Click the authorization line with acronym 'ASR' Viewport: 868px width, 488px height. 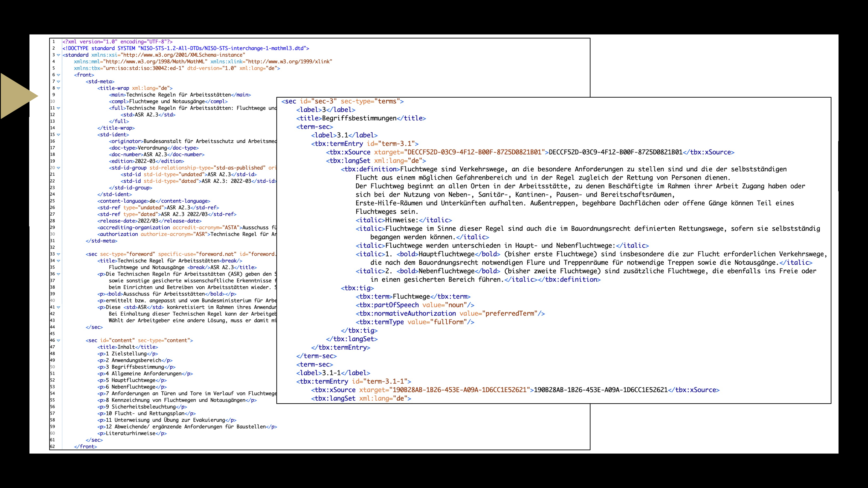[x=187, y=234]
